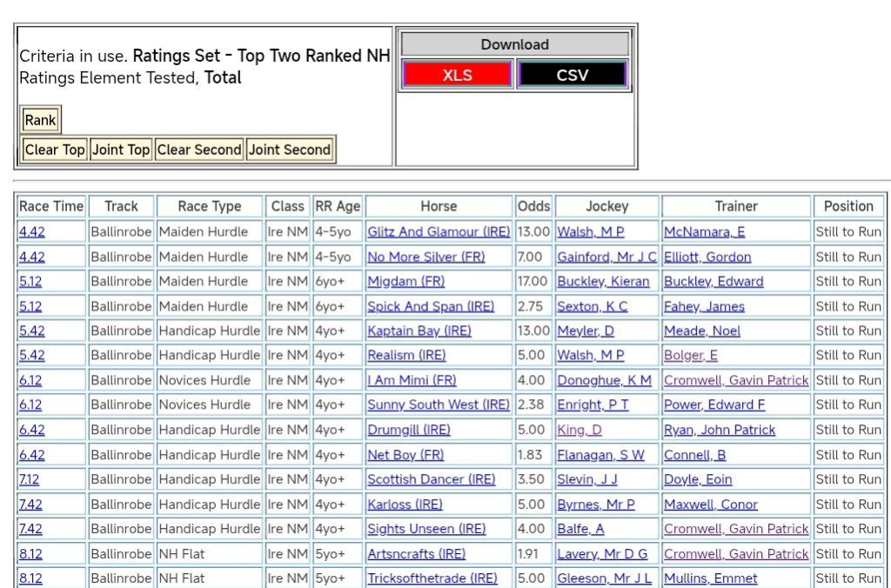Open horse Tricksofthetrade (IRE)
Viewport: 891px width, 588px height.
point(432,578)
